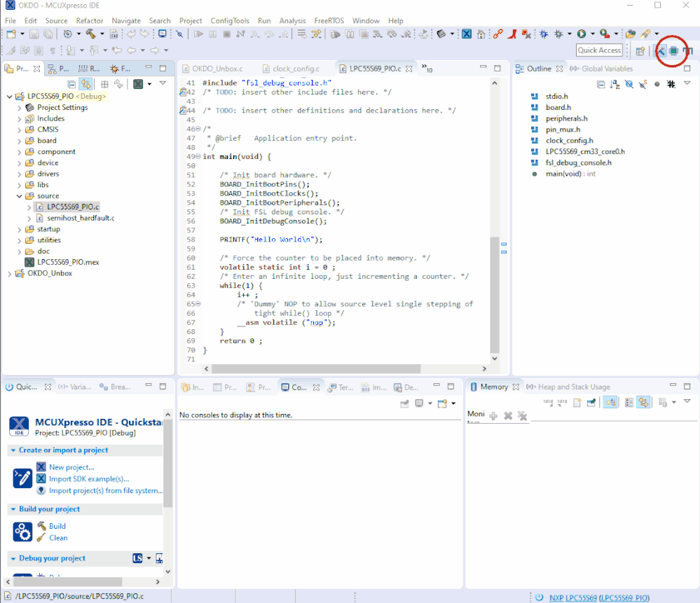The height and width of the screenshot is (603, 700).
Task: Click the green chip perspective icon
Action: point(673,51)
